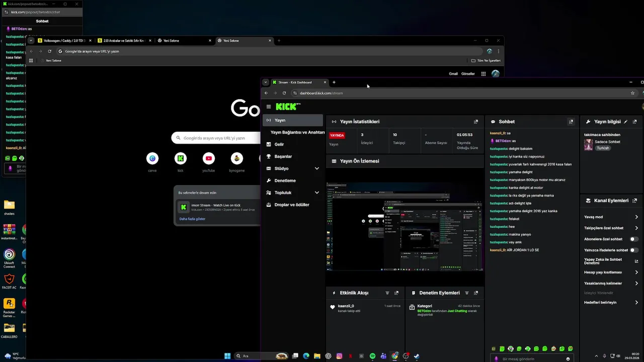This screenshot has width=644, height=362.
Task: Open the Gelir sidebar item
Action: click(293, 144)
